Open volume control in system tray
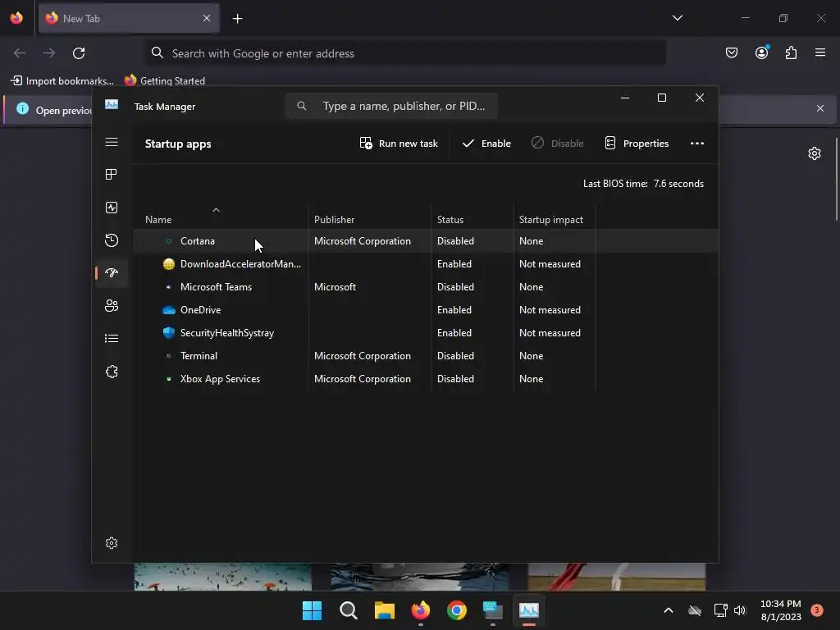 pyautogui.click(x=740, y=610)
